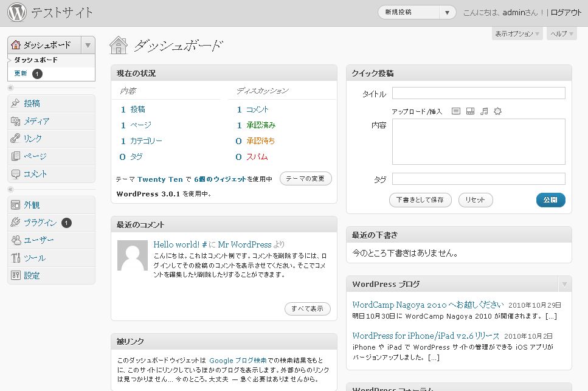Click the media icon beside メディア
The image size is (588, 391).
coord(15,121)
